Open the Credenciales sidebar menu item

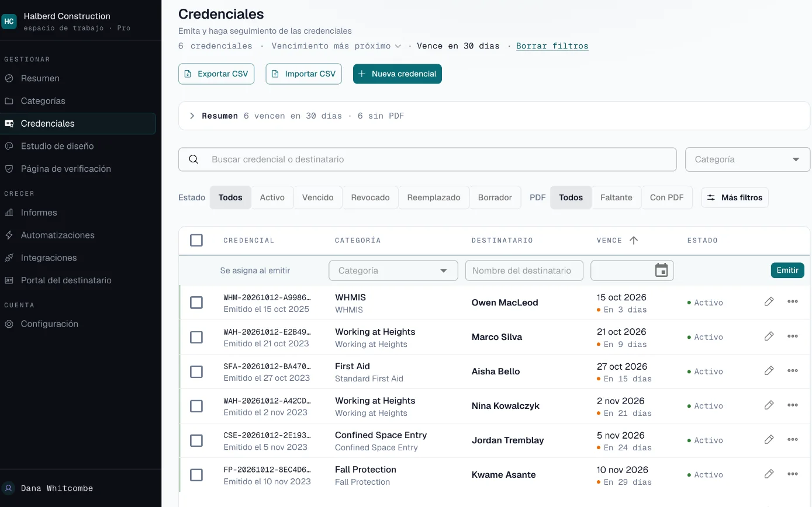(x=78, y=123)
